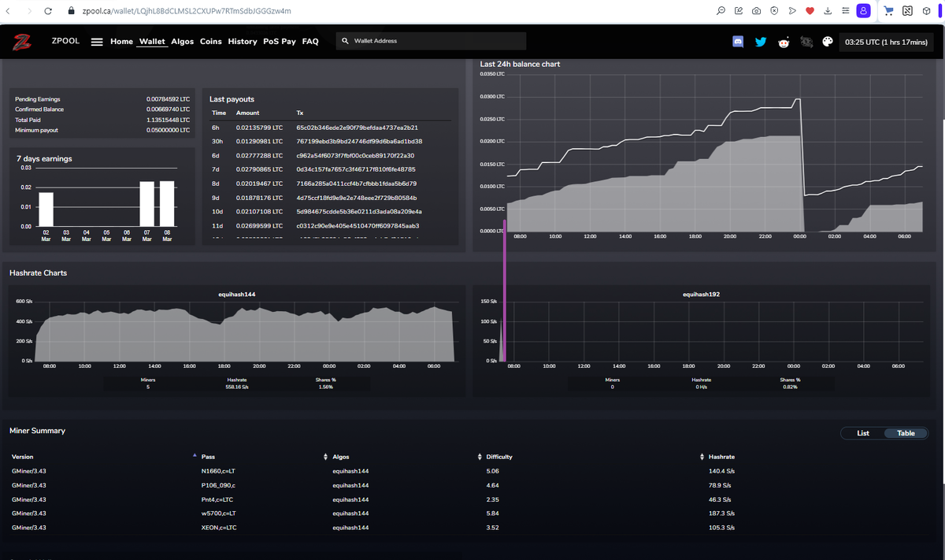
Task: Click the puzzle-like extension icon beside cart
Action: point(907,11)
